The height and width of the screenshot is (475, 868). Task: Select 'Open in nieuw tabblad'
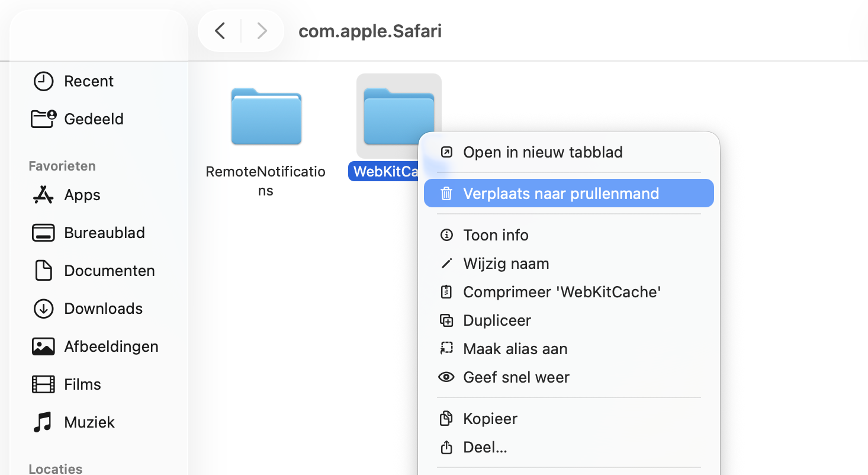542,152
